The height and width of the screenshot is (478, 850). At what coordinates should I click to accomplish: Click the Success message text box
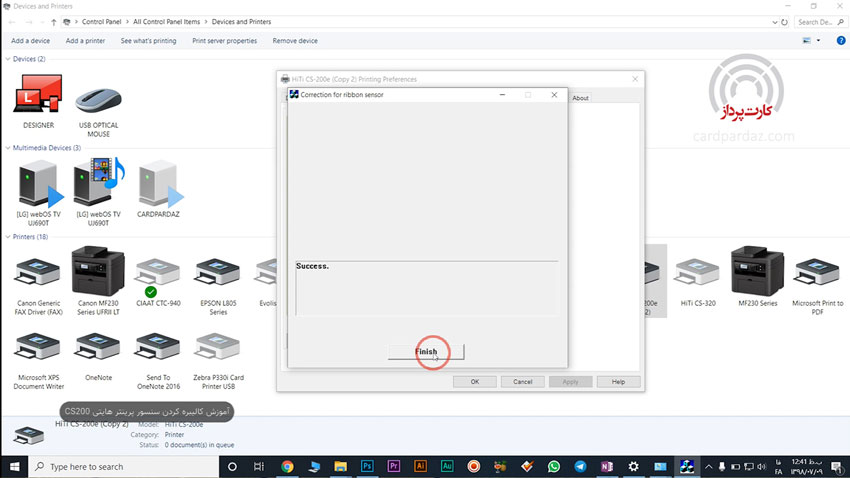[x=427, y=288]
